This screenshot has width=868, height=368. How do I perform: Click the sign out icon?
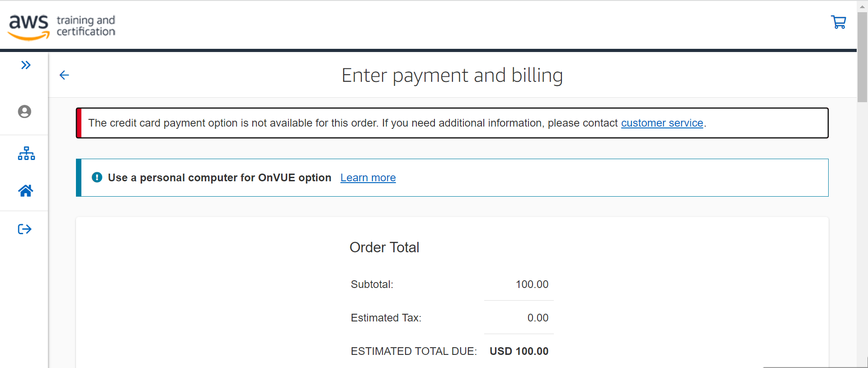pyautogui.click(x=25, y=229)
